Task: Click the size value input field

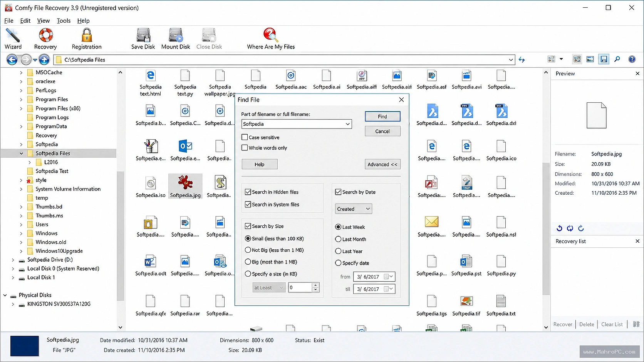Action: [300, 287]
